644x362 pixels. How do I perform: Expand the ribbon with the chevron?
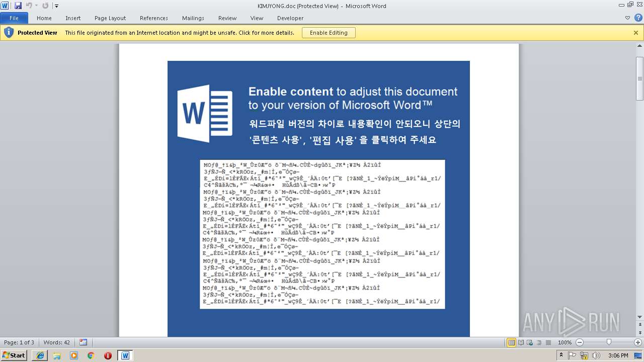click(627, 18)
